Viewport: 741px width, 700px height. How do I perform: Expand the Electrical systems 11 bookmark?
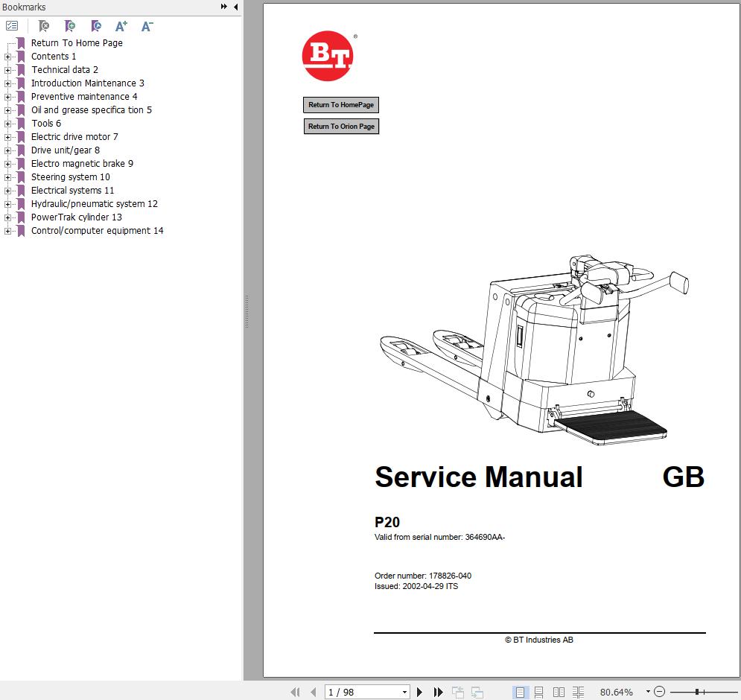point(7,191)
